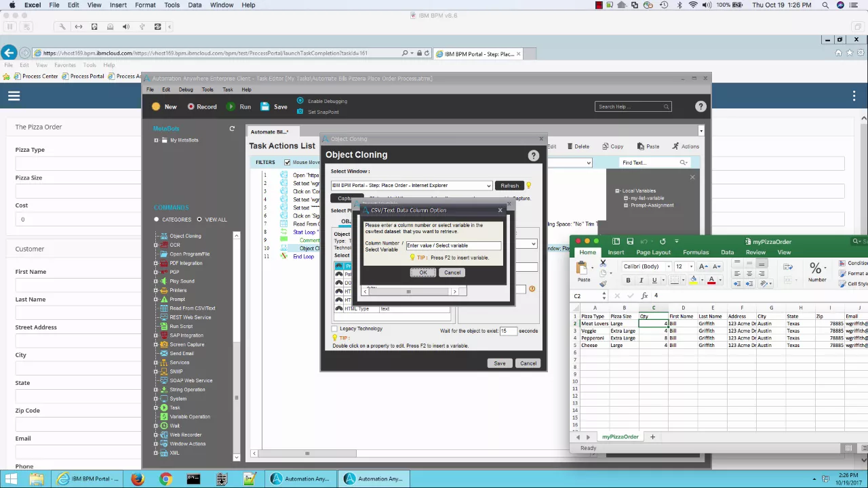Open the myPizzaOrder sheet tab
Viewport: 868px width, 488px height.
(620, 437)
